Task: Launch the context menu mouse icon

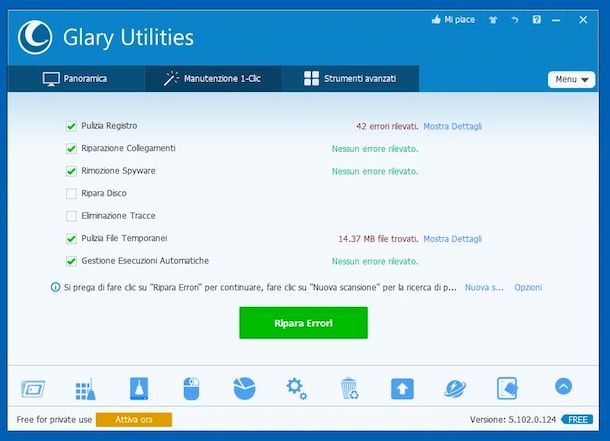Action: (x=191, y=388)
